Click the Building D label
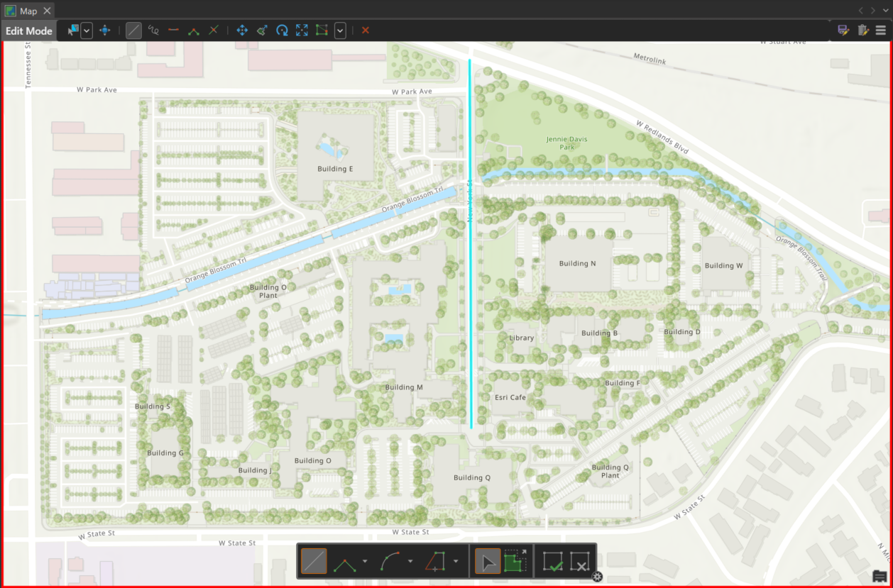 (x=682, y=332)
